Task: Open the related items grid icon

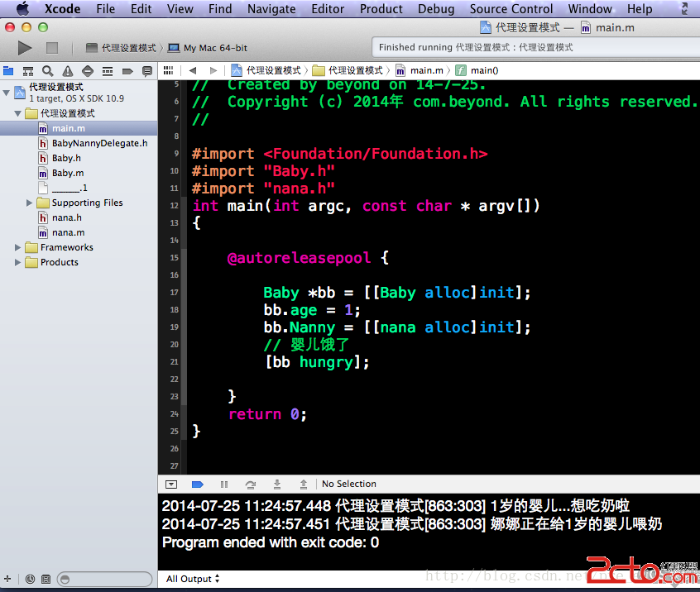Action: (168, 70)
